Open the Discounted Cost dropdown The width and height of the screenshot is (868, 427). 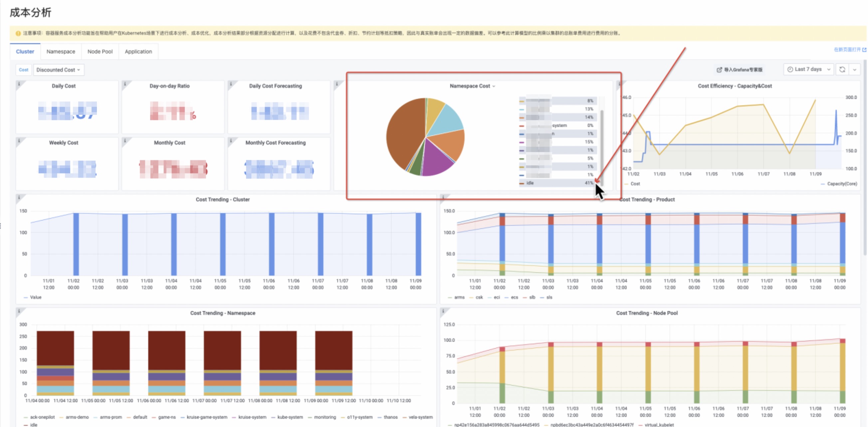(58, 70)
